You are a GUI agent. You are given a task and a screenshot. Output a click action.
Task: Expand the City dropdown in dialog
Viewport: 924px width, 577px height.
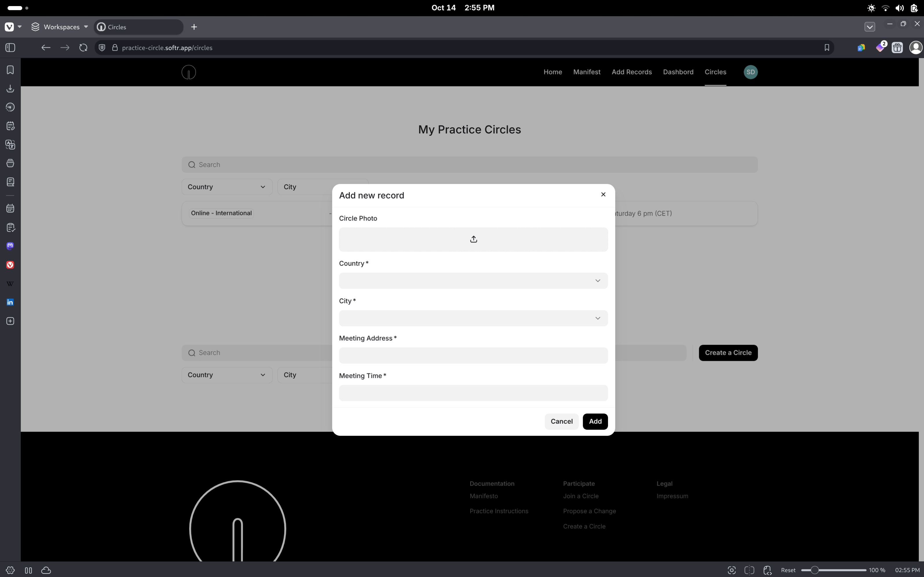click(473, 318)
